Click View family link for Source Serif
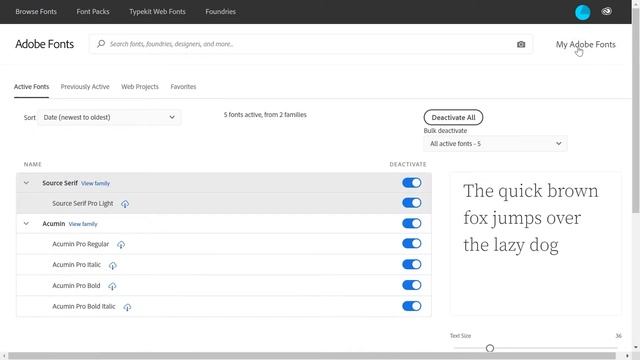The height and width of the screenshot is (360, 640). tap(96, 183)
